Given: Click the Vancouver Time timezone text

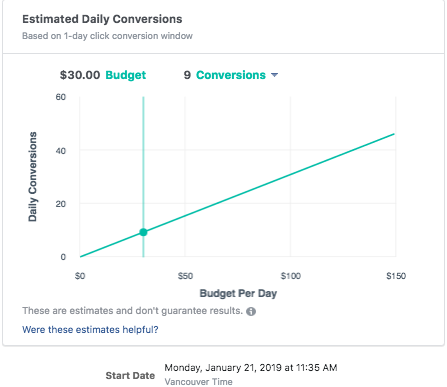Looking at the screenshot, I should point(198,381).
